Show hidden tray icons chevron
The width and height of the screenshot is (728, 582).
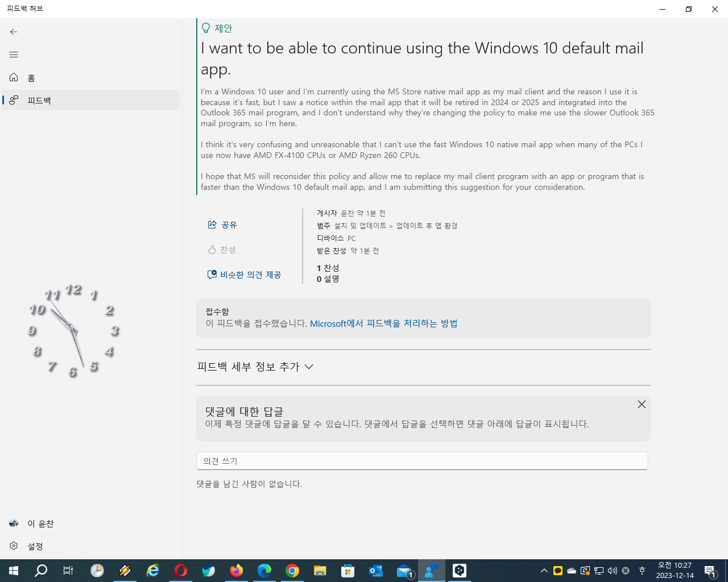coord(544,571)
